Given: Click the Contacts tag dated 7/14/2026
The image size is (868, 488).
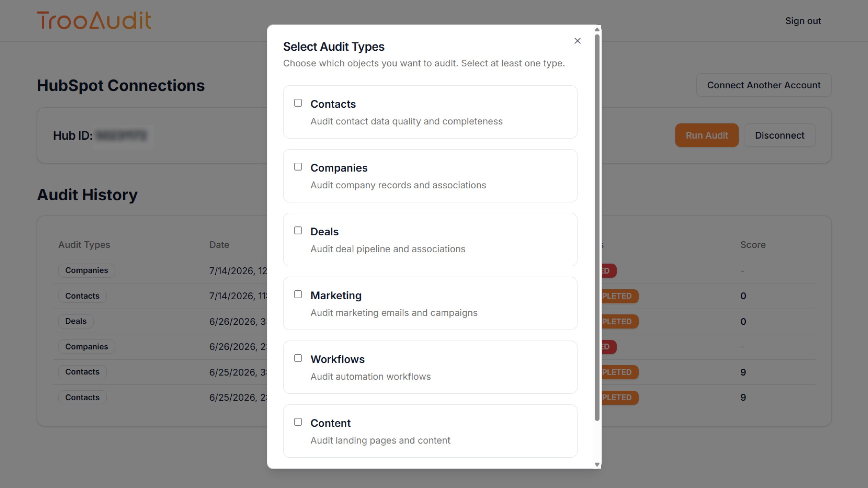Looking at the screenshot, I should [82, 296].
